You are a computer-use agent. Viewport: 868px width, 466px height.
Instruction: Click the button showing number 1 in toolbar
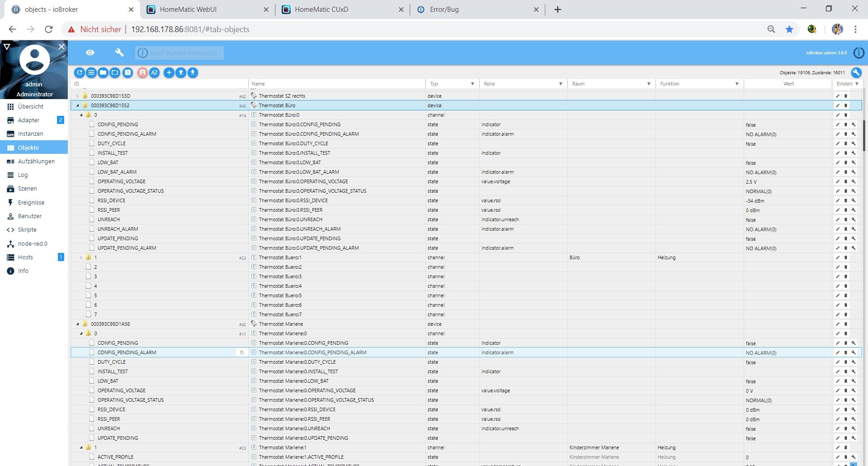pos(128,72)
